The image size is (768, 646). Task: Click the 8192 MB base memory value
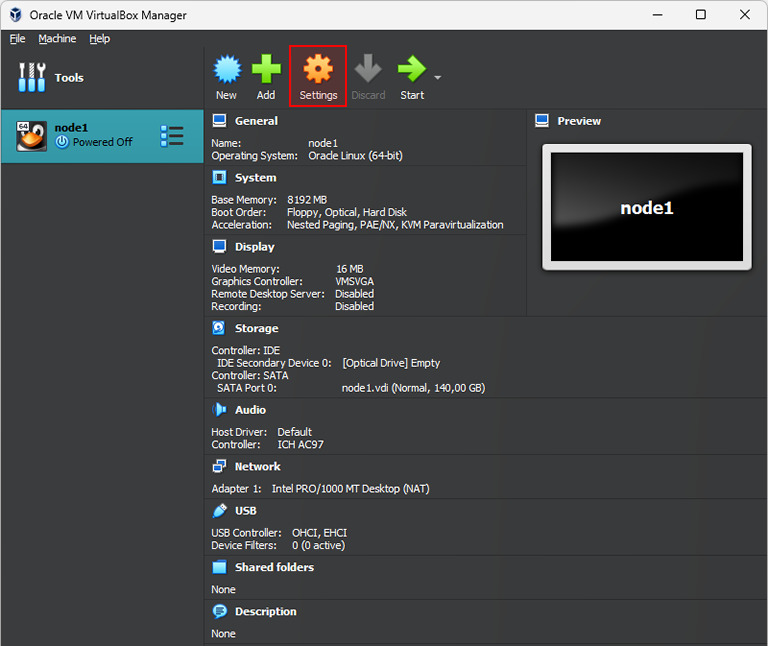click(x=307, y=200)
